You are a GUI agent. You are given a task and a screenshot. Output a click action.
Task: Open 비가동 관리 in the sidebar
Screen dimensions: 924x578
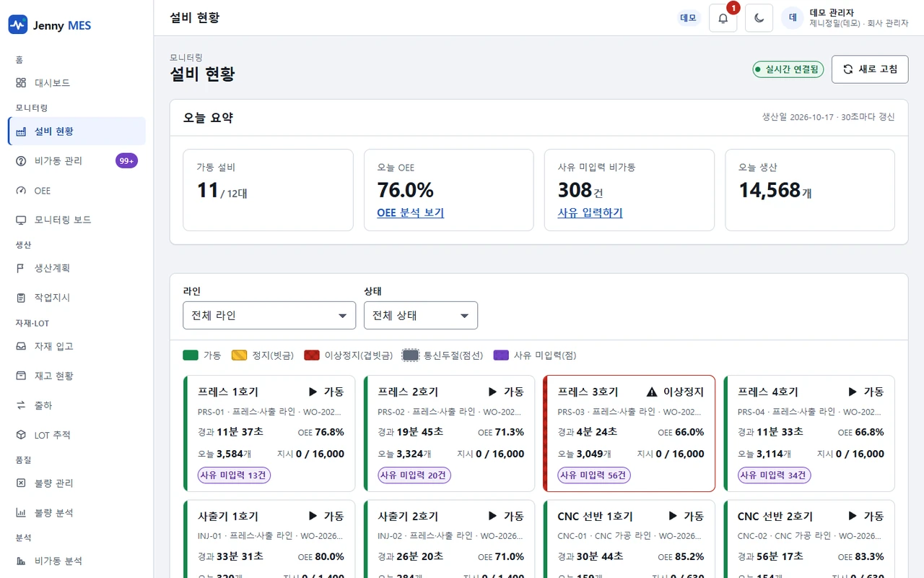77,160
